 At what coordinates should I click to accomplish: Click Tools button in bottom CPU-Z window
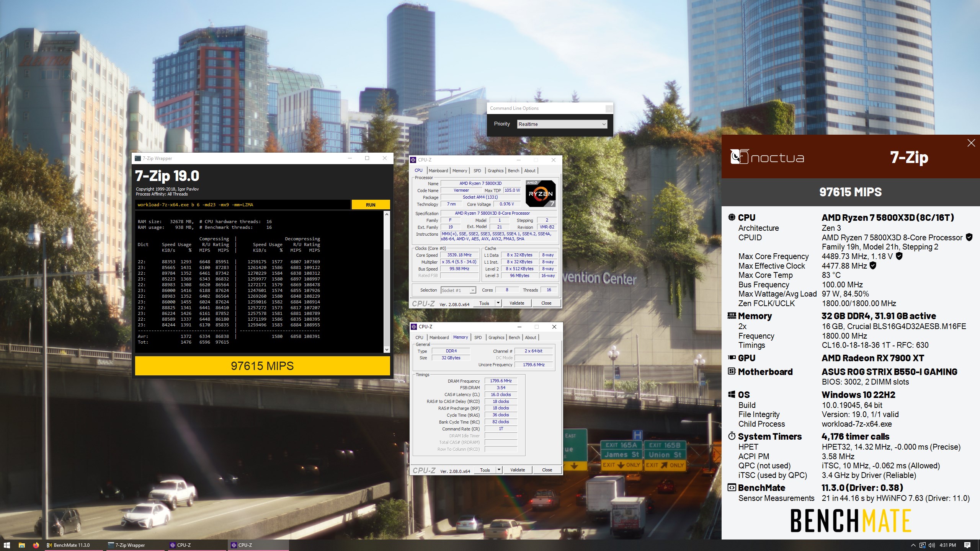click(485, 470)
